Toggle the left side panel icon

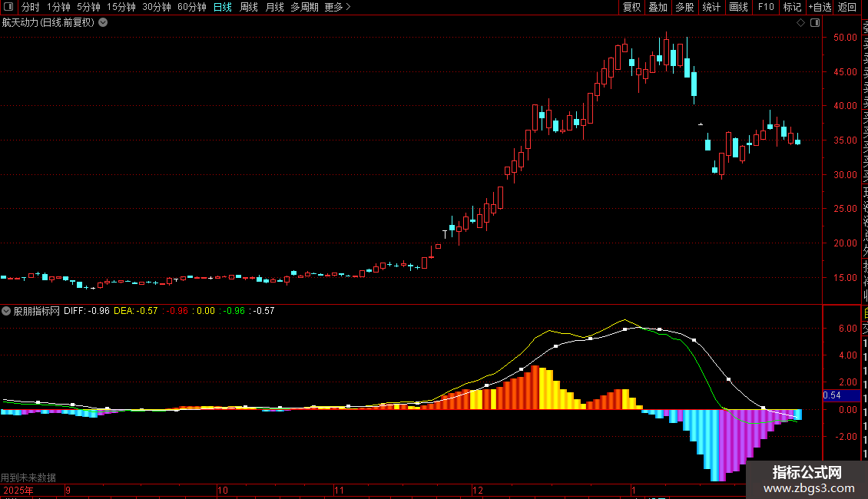point(8,7)
